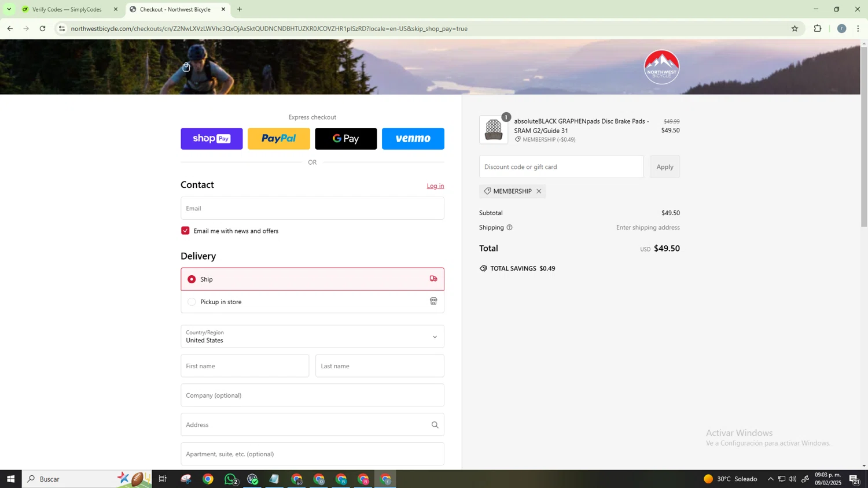Reload the checkout page
The width and height of the screenshot is (868, 488).
coord(43,28)
